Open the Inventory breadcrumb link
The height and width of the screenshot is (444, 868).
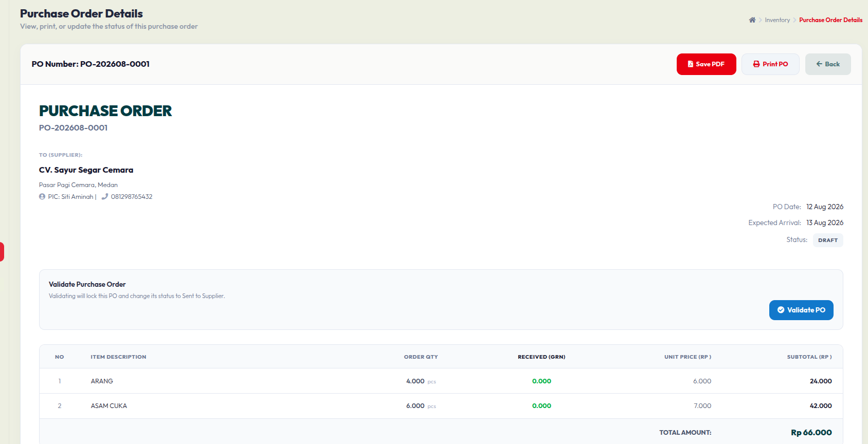pos(777,20)
